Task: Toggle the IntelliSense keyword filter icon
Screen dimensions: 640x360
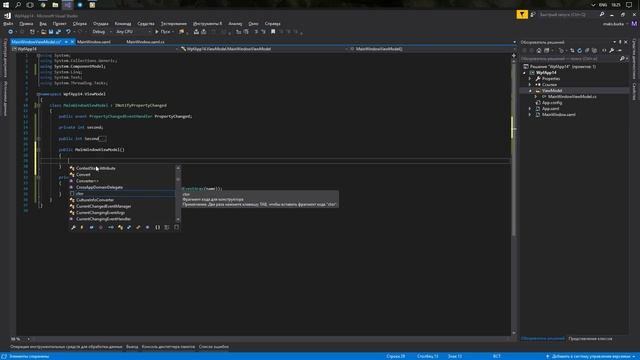Action: coord(167,227)
